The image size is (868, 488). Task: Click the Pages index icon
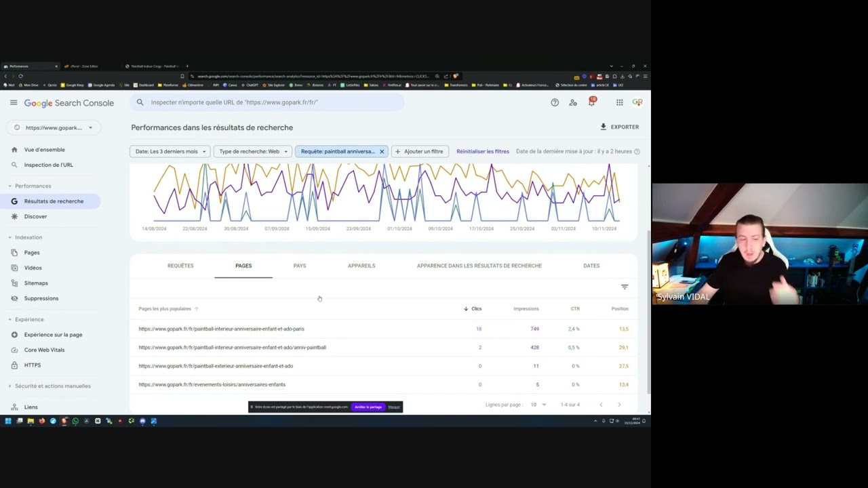click(14, 252)
